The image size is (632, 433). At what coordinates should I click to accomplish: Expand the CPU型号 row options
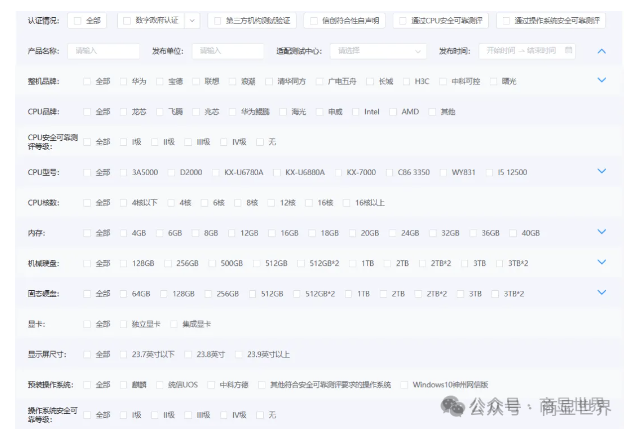click(601, 171)
